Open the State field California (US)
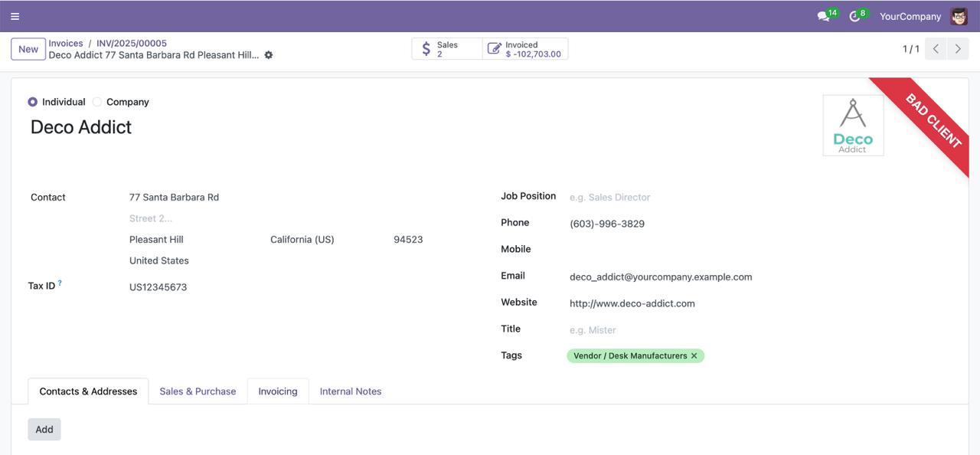The width and height of the screenshot is (980, 455). pos(325,240)
